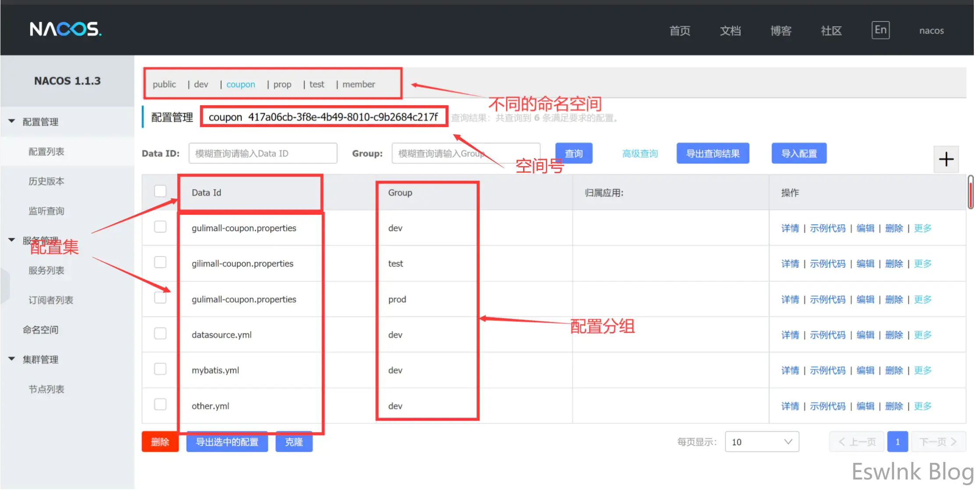Select the mybatis.yml row checkbox
980x490 pixels.
click(x=160, y=369)
